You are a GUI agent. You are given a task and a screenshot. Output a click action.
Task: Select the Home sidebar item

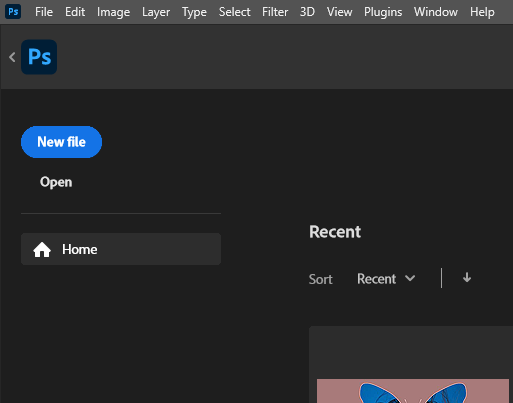pos(121,249)
